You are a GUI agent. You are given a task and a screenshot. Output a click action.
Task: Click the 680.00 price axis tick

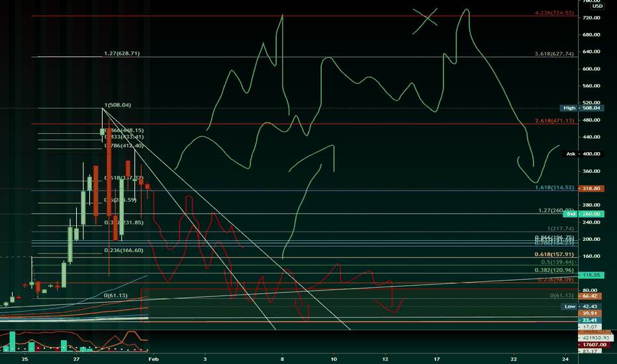591,34
